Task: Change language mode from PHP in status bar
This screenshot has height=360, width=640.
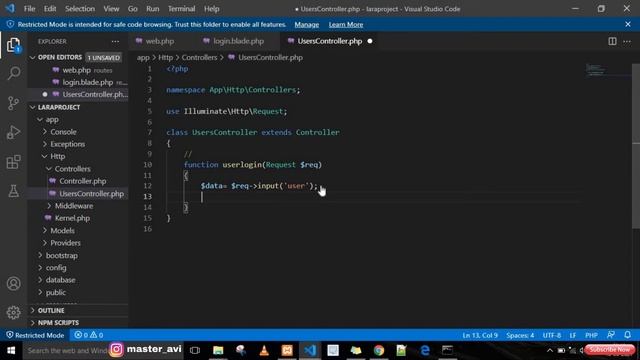Action: [591, 335]
